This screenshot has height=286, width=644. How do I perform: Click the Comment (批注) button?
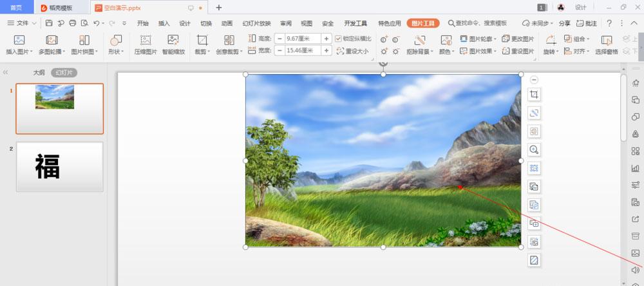(587, 23)
